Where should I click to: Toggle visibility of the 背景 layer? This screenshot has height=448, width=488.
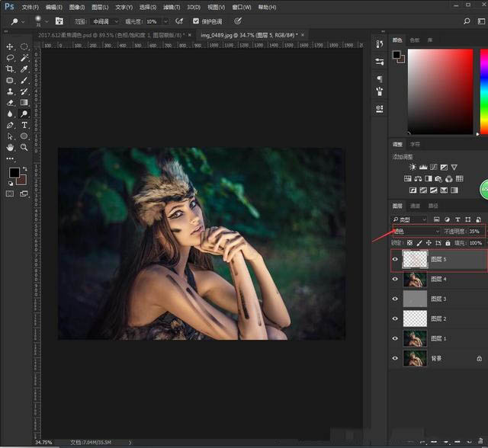(395, 358)
